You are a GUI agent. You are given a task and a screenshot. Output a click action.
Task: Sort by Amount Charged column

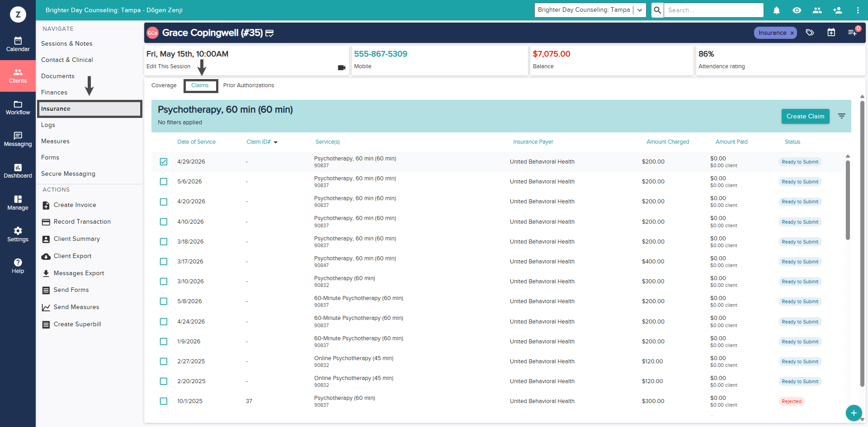pyautogui.click(x=668, y=142)
